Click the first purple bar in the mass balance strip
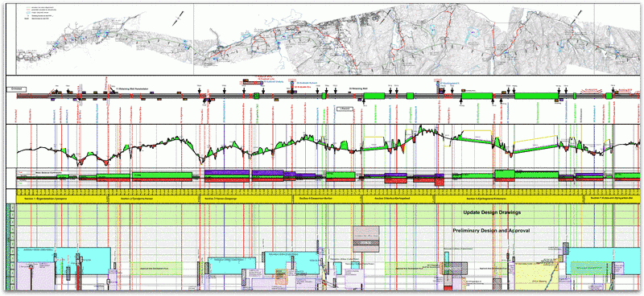The height and width of the screenshot is (296, 644). point(227,172)
